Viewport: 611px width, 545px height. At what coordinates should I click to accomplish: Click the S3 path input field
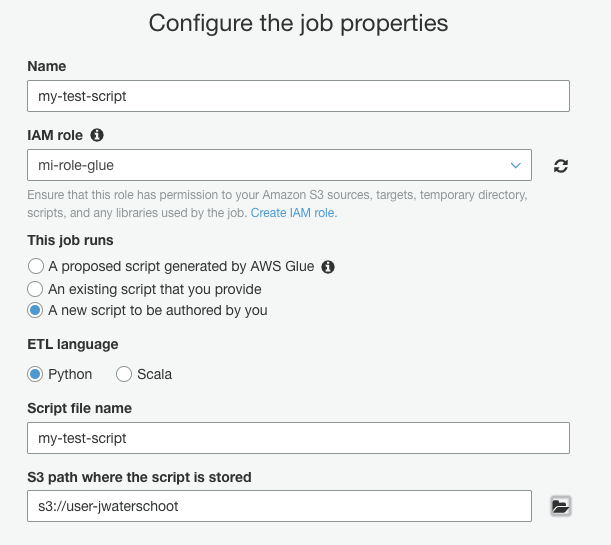pyautogui.click(x=279, y=506)
